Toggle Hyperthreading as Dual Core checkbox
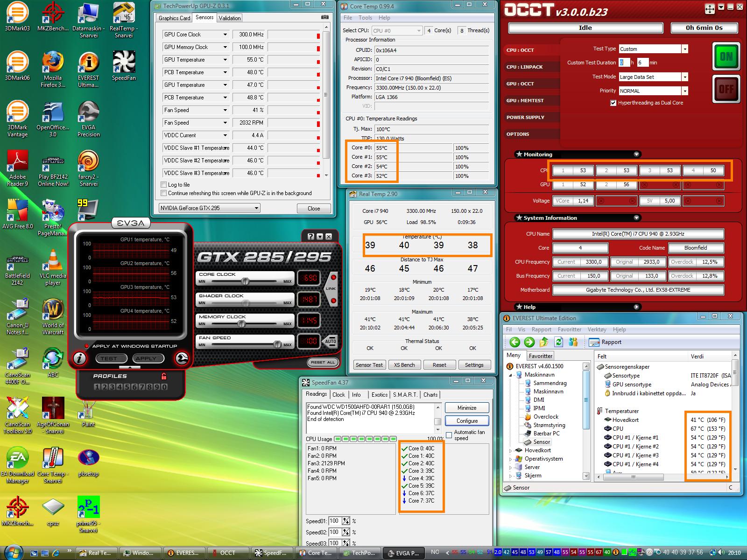The image size is (747, 560). (613, 103)
